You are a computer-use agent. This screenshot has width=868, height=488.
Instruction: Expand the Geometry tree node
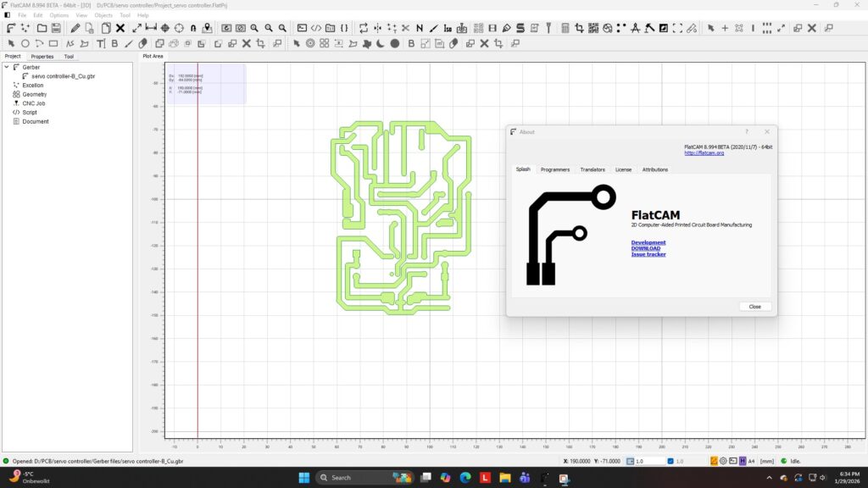pos(35,94)
